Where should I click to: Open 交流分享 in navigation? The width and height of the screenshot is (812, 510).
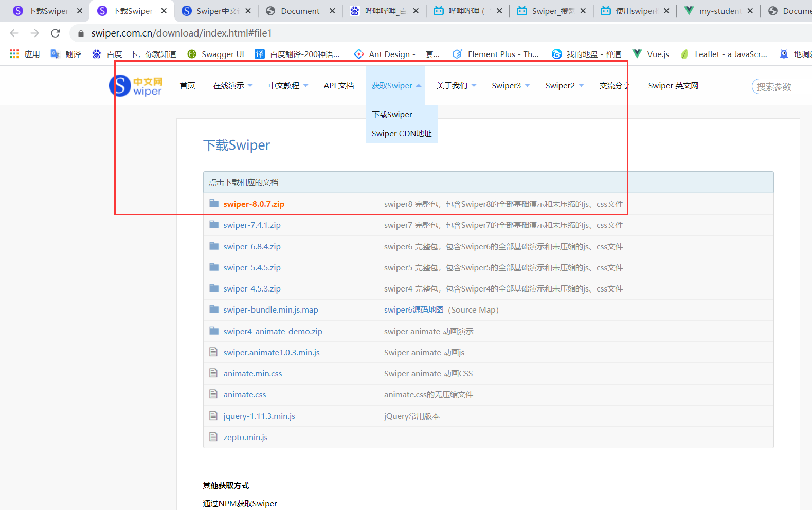click(x=615, y=86)
